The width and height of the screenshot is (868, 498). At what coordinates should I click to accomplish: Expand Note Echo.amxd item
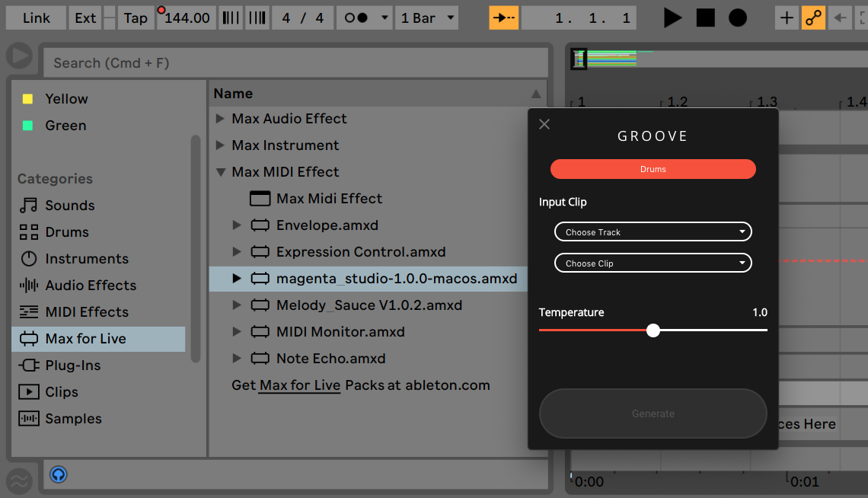tap(236, 358)
